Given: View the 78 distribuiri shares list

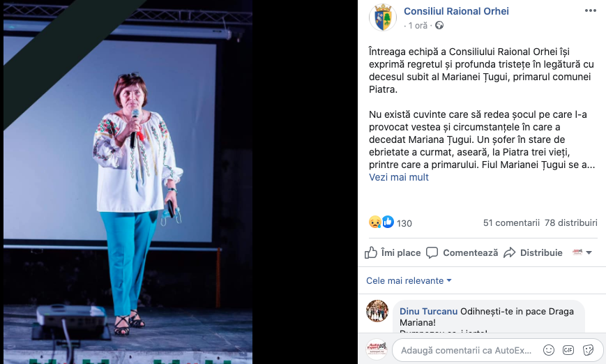Looking at the screenshot, I should tap(571, 222).
